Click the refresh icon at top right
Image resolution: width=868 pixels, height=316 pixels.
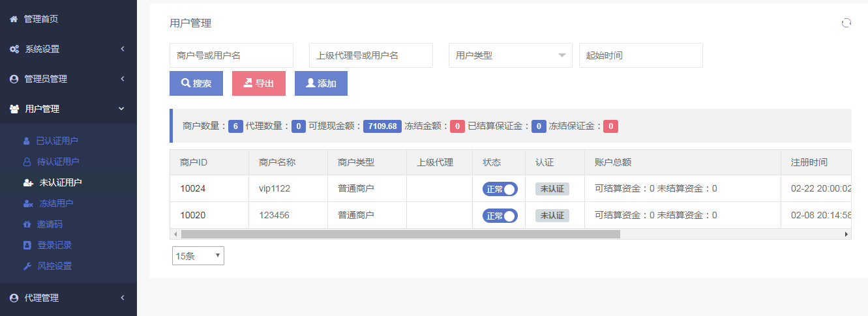pyautogui.click(x=846, y=23)
